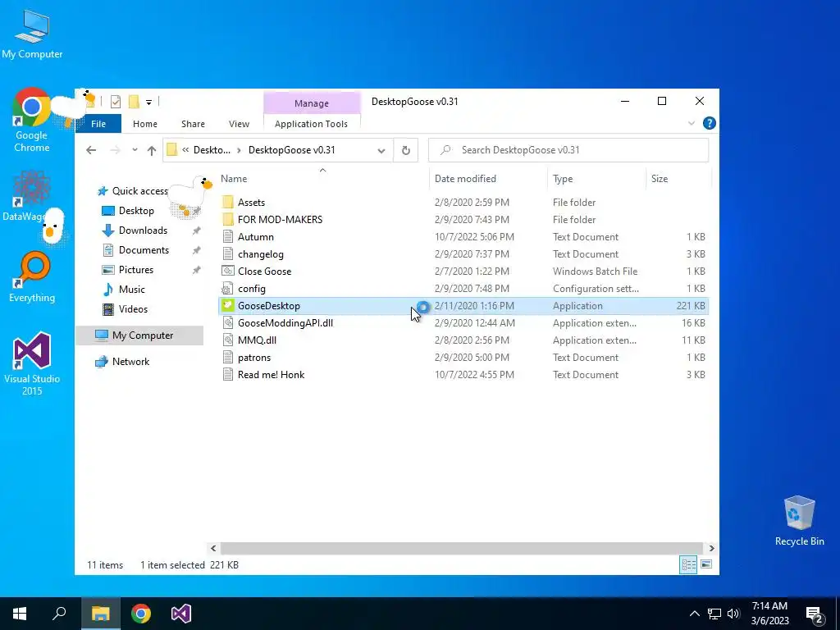Select DesktopGoose v0.31 breadcrumb segment

click(x=291, y=150)
